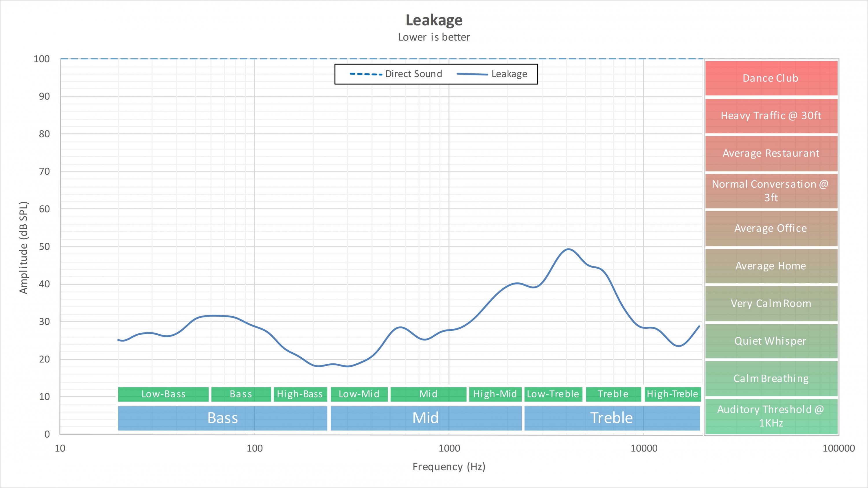Click the Normal Conversation @ 3ft box
This screenshot has width=868, height=488.
(771, 191)
